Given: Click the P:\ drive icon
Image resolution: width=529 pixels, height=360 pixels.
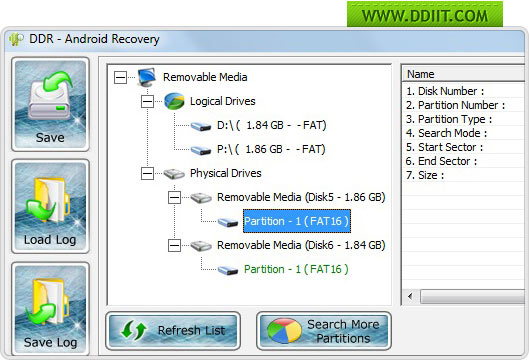Looking at the screenshot, I should (x=201, y=150).
